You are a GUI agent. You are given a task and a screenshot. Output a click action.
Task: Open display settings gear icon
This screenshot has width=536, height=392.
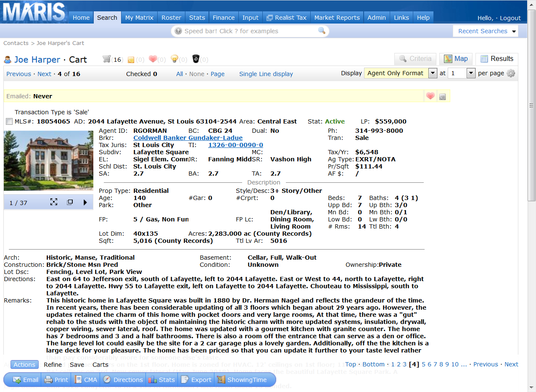tap(511, 73)
